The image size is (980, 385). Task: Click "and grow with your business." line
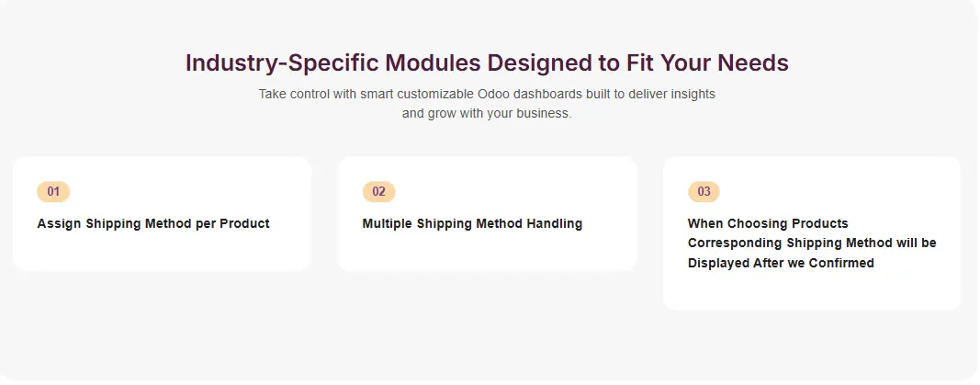[487, 114]
